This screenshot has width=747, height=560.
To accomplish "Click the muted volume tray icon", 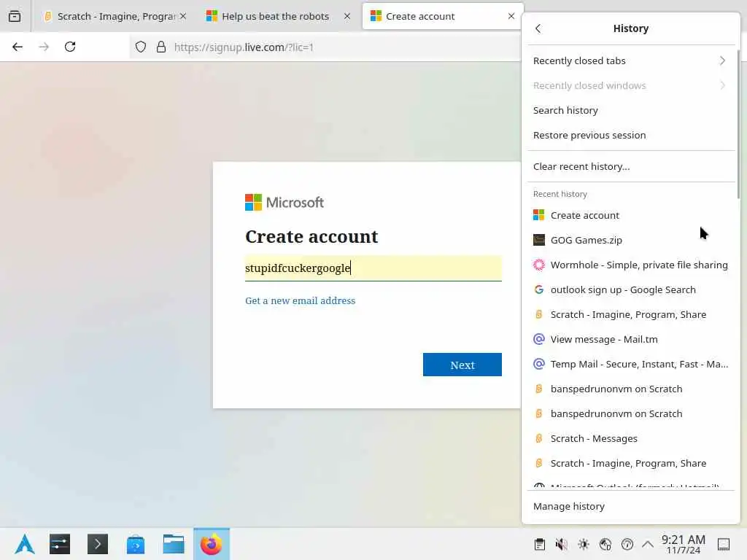I will pyautogui.click(x=561, y=544).
